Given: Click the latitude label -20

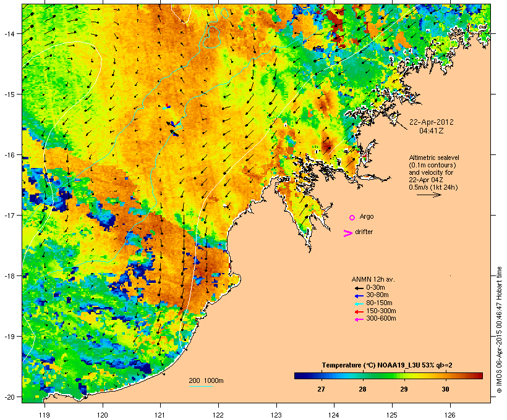Looking at the screenshot, I should [9, 397].
